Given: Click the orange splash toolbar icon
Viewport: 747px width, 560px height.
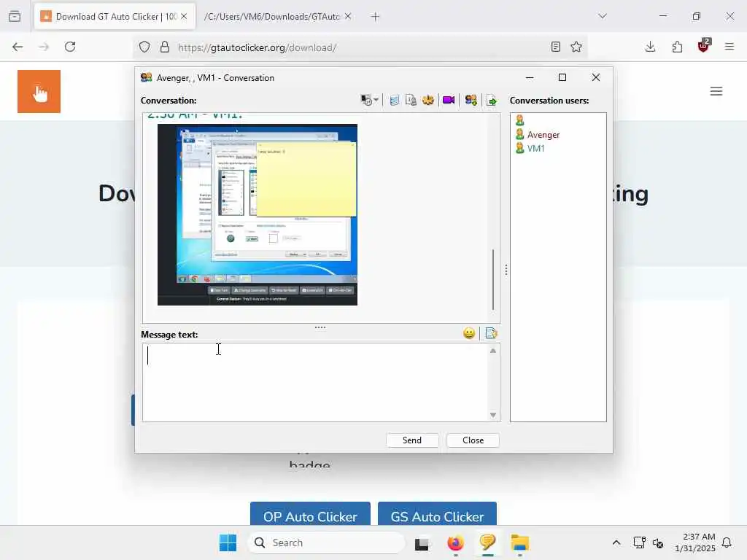Looking at the screenshot, I should click(x=427, y=101).
